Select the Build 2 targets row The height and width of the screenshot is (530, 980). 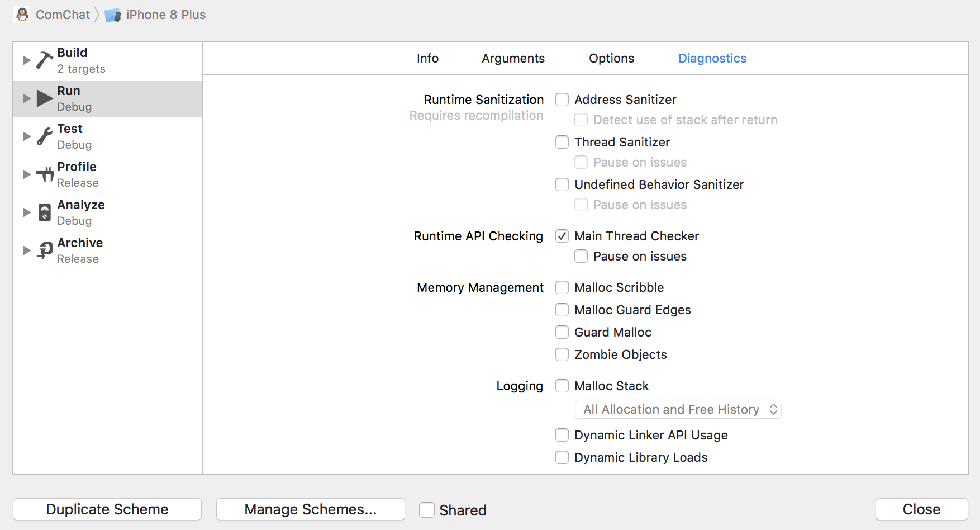tap(108, 60)
